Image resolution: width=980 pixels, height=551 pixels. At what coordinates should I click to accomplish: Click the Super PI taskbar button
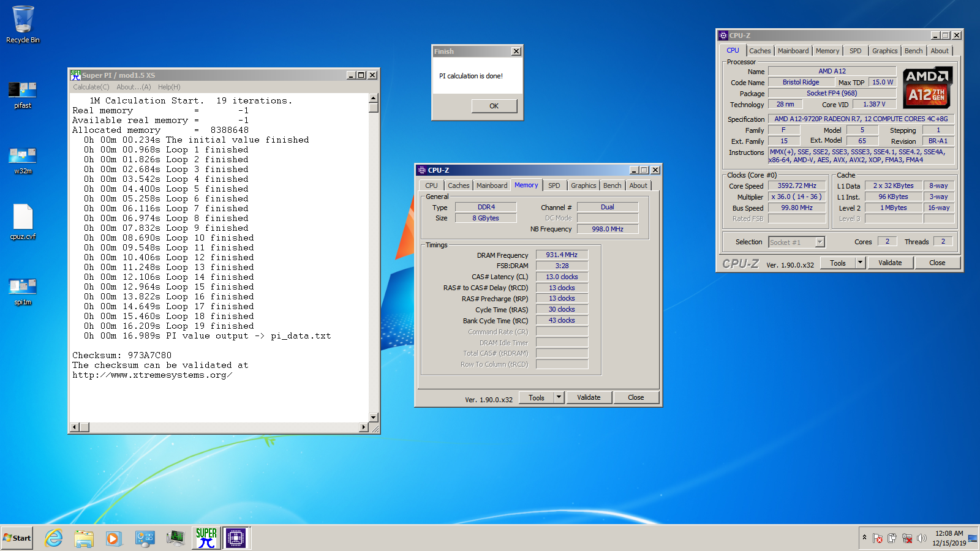206,538
